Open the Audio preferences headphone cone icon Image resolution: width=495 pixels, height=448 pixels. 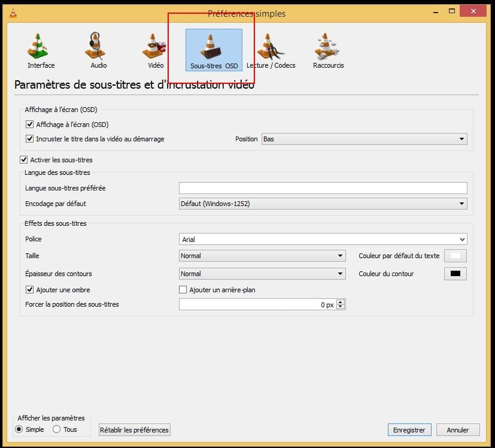(x=95, y=46)
